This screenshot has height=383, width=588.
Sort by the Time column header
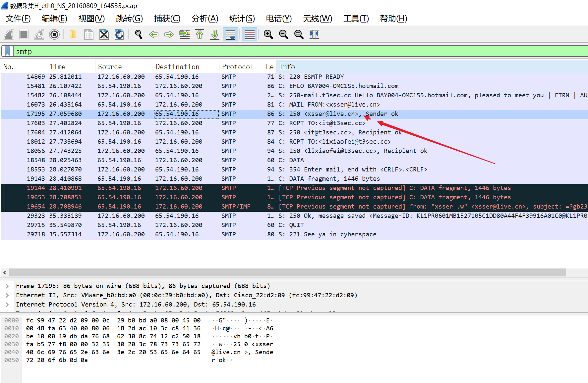pyautogui.click(x=71, y=67)
